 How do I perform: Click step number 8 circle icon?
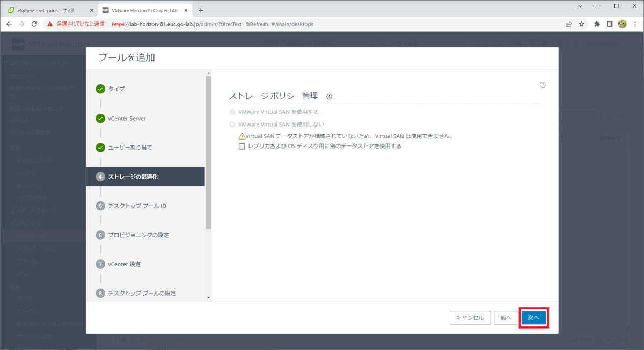100,294
